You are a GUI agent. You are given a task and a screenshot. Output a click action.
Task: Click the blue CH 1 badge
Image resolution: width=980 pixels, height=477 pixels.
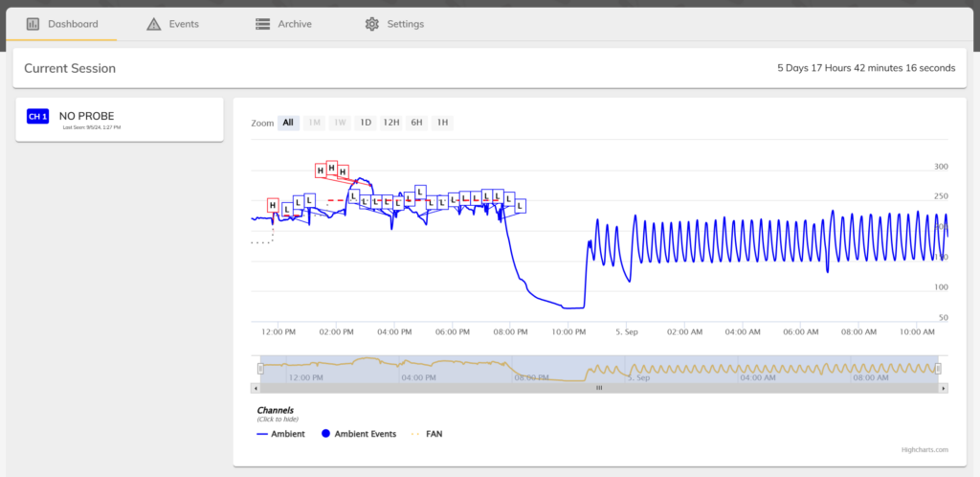pos(37,117)
